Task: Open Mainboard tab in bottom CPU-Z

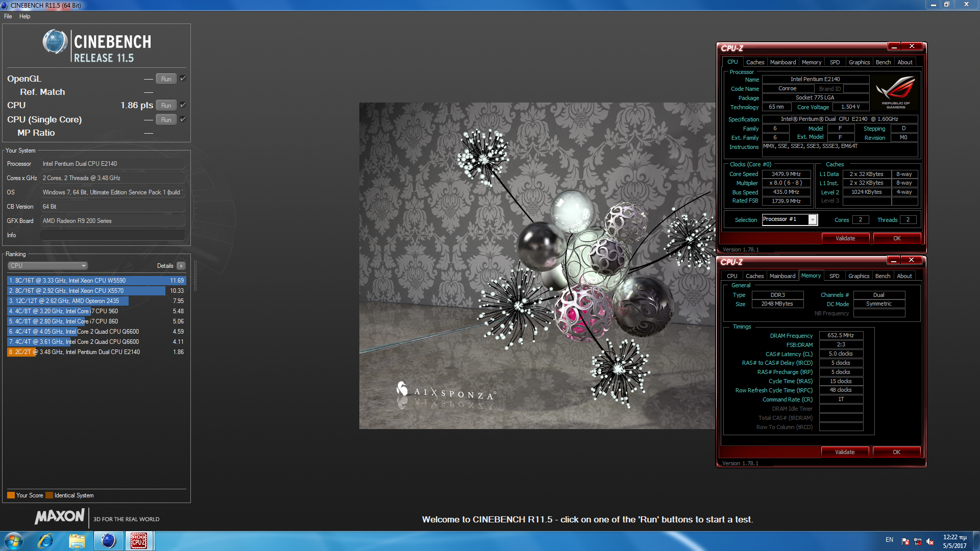Action: 782,276
